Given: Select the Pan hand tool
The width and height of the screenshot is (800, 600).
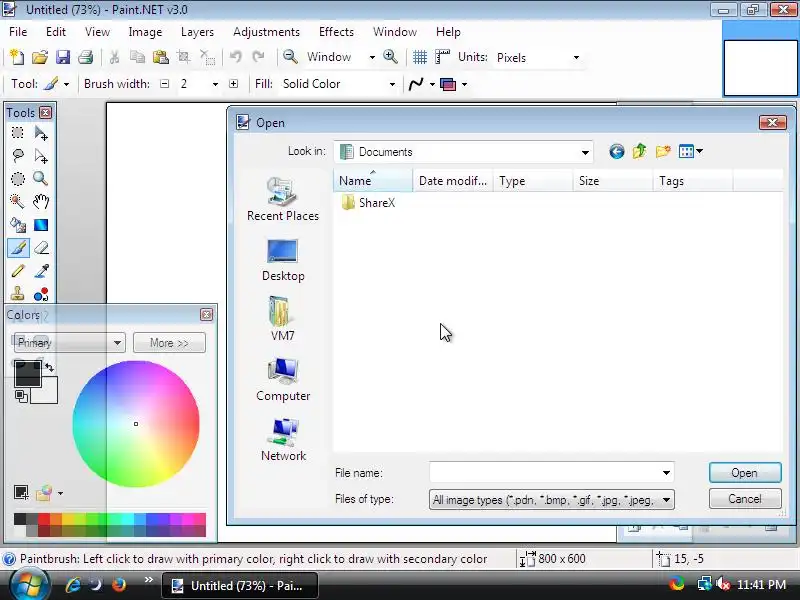Looking at the screenshot, I should pyautogui.click(x=41, y=202).
